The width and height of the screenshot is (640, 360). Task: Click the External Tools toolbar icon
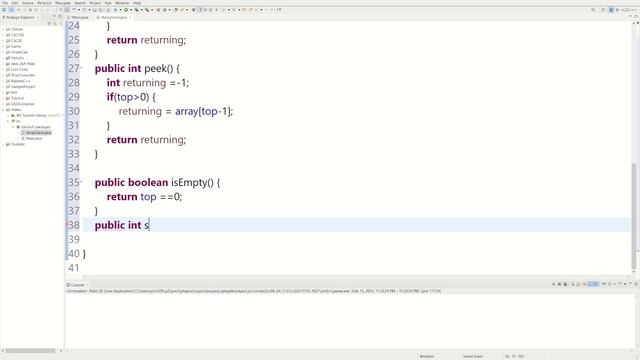click(147, 10)
